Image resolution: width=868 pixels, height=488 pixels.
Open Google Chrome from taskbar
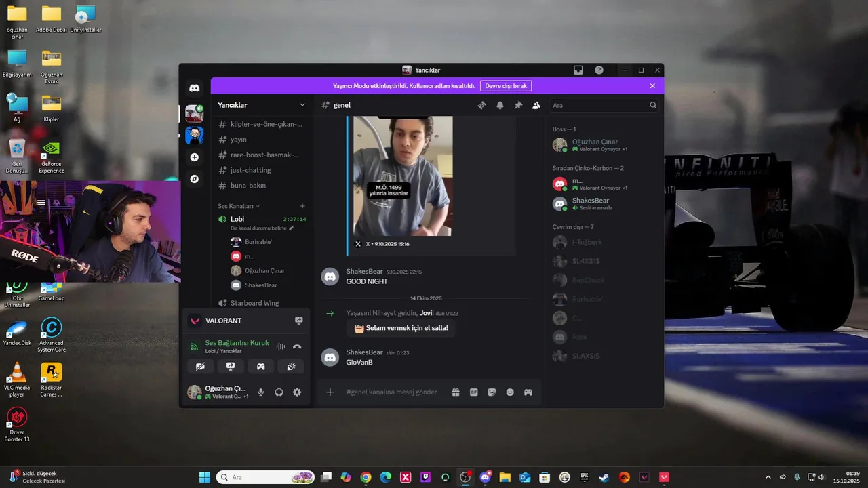pyautogui.click(x=366, y=477)
